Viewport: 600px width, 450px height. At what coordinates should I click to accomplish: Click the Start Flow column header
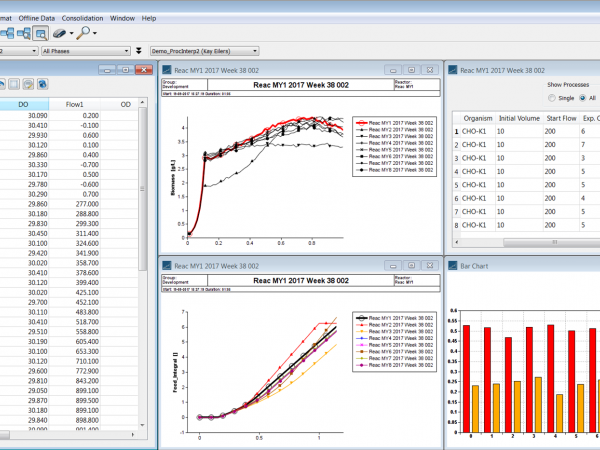coord(561,118)
